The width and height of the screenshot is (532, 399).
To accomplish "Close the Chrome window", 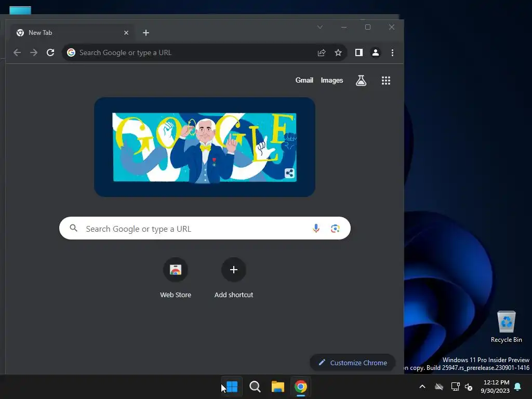I will click(392, 27).
